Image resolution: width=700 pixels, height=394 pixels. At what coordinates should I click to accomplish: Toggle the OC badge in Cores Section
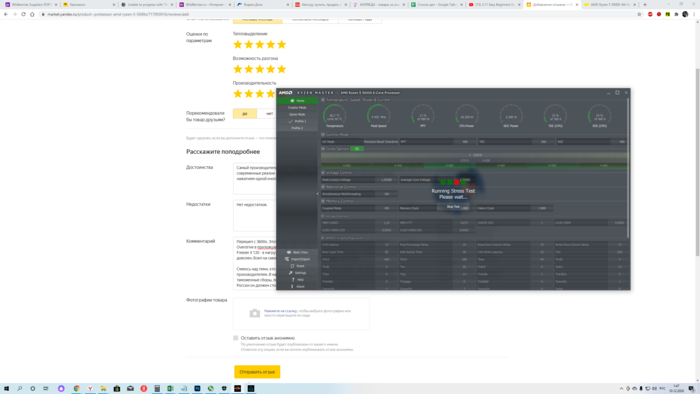pyautogui.click(x=357, y=149)
